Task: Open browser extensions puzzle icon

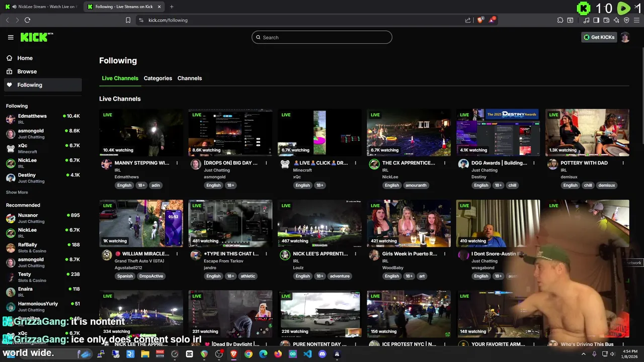Action: [560, 20]
